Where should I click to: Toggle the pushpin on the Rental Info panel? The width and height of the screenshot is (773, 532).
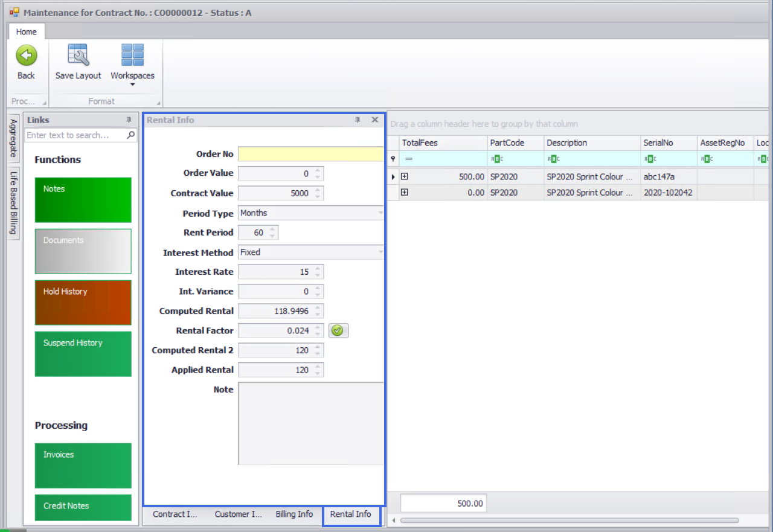point(358,120)
